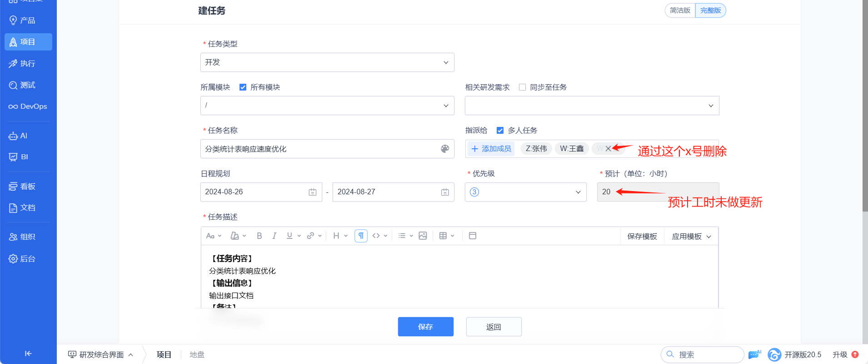The height and width of the screenshot is (364, 868).
Task: Open the 应用模板 dropdown
Action: click(691, 236)
